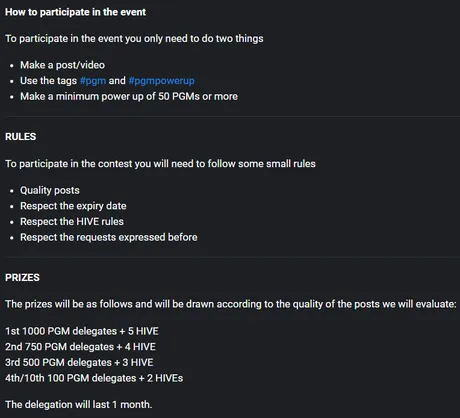Select the 'Make a post/video' bullet item

[x=62, y=65]
